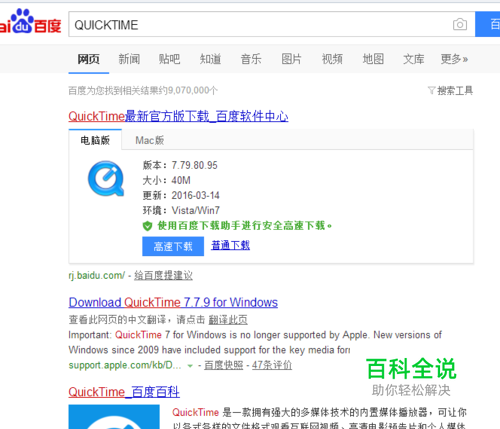Click the update date 2016-03-14
The width and height of the screenshot is (500, 429).
[195, 195]
